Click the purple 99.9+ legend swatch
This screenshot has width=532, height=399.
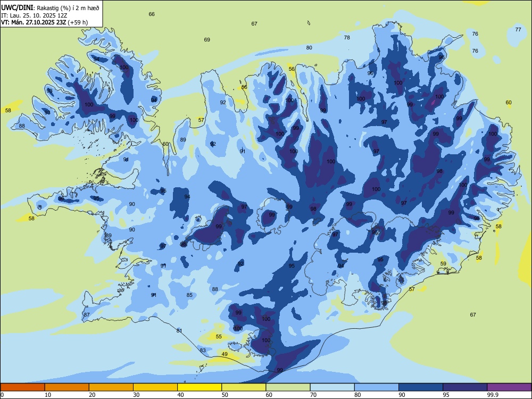[509, 387]
